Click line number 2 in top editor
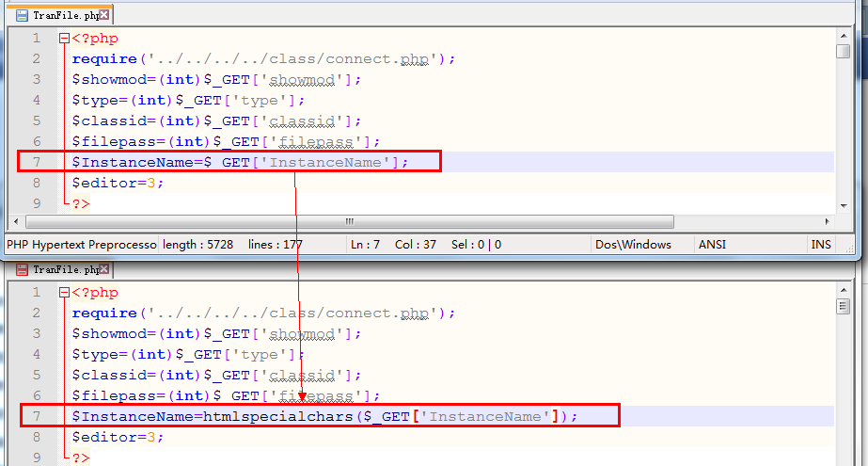Viewport: 868px width, 466px height. coord(37,58)
